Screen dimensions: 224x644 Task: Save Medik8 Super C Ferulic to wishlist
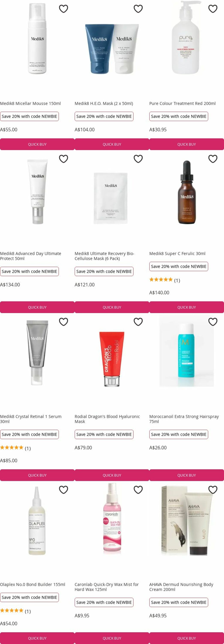213,159
